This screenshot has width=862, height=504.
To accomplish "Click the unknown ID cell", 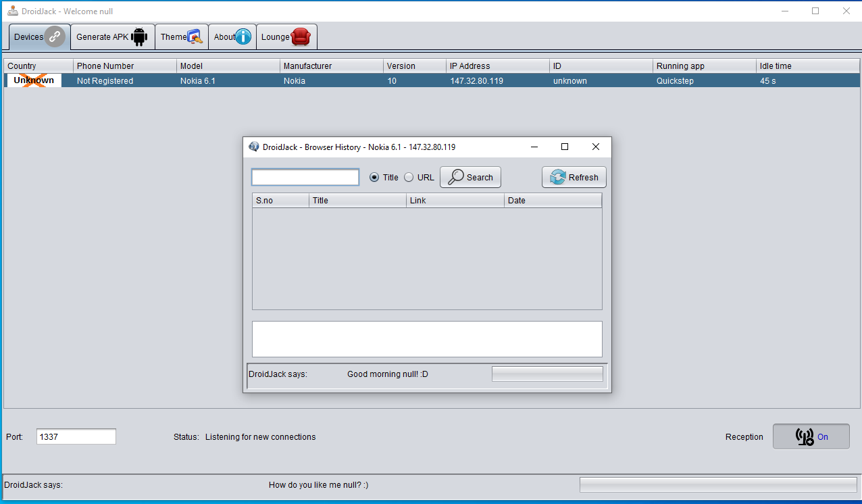I will [601, 80].
